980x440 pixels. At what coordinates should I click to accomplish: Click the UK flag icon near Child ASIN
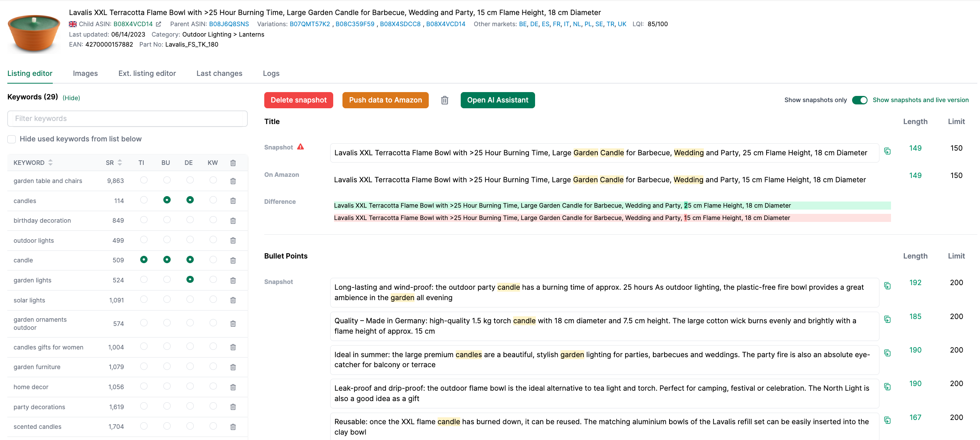[72, 24]
